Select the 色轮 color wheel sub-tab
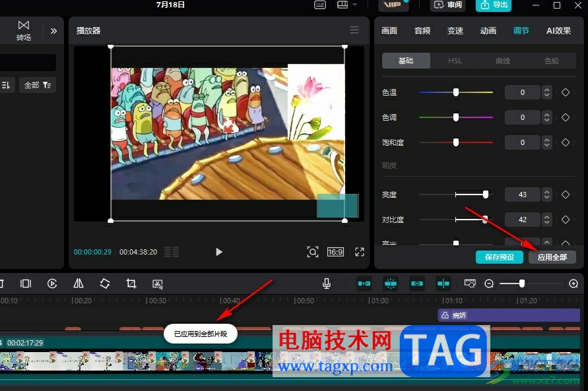This screenshot has height=391, width=588. tap(552, 61)
